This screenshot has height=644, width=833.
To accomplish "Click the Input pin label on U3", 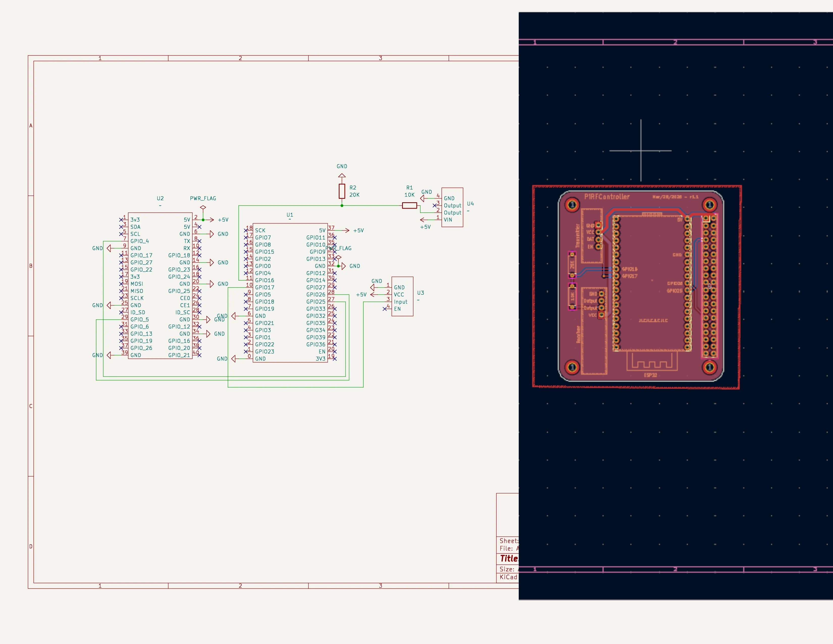I will point(401,302).
